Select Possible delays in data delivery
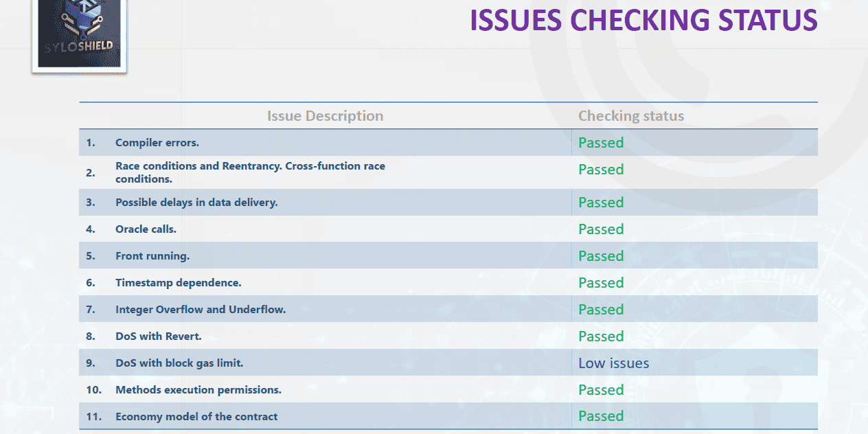 (x=448, y=203)
